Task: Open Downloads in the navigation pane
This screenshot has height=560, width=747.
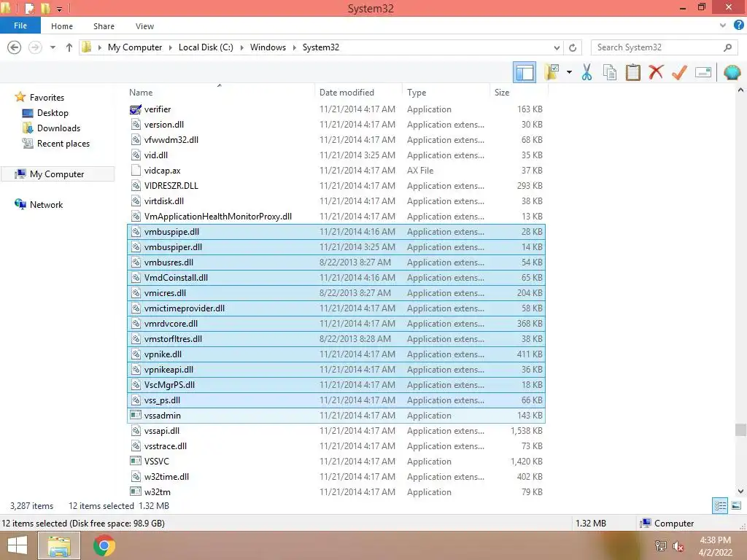Action: click(x=58, y=128)
